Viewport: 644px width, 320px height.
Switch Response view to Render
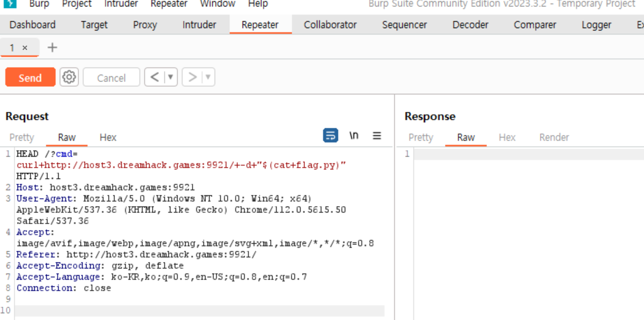tap(554, 137)
